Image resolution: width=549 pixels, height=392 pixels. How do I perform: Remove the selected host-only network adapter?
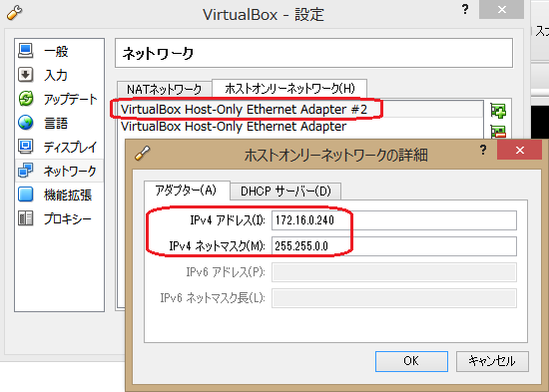click(498, 132)
